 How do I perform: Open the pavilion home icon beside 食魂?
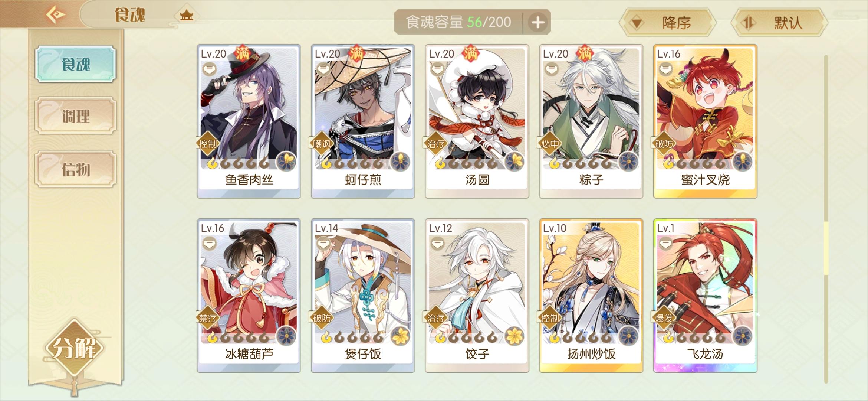point(186,15)
